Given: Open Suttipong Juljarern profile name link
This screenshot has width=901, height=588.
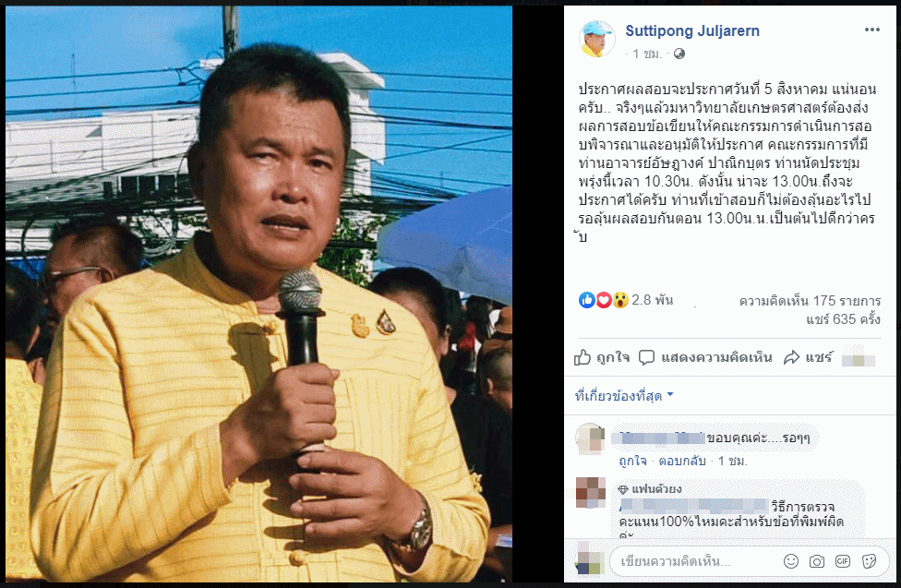Looking at the screenshot, I should tap(691, 31).
